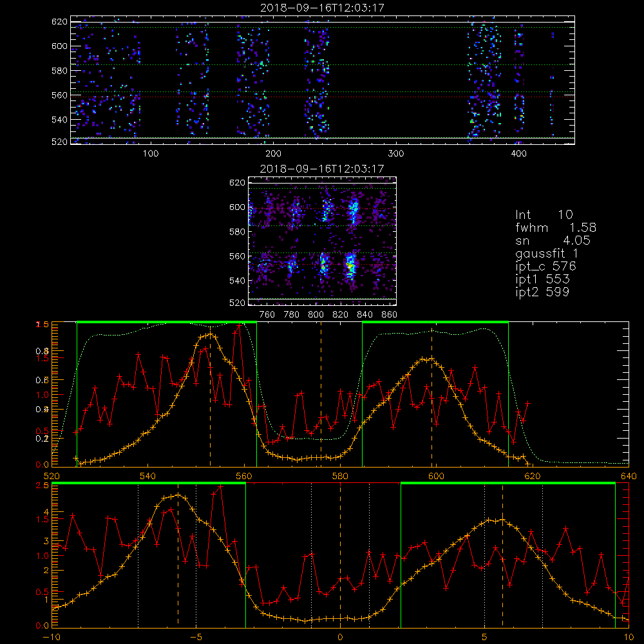The width and height of the screenshot is (644, 644).
Task: Click the middle zoomed spectral image
Action: click(x=322, y=241)
